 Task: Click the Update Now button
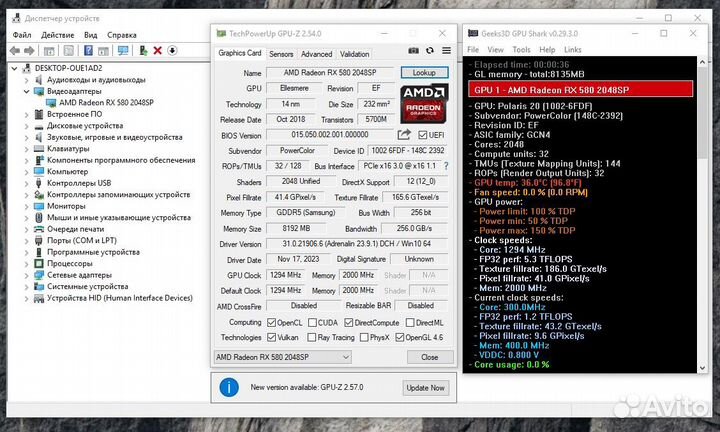425,388
